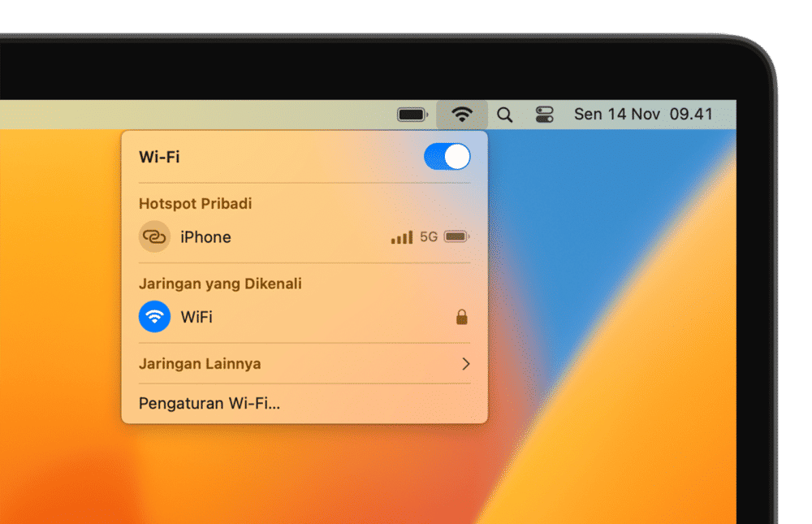Open Pengaturan Wi-Fi…
This screenshot has height=524, width=812.
click(x=209, y=403)
